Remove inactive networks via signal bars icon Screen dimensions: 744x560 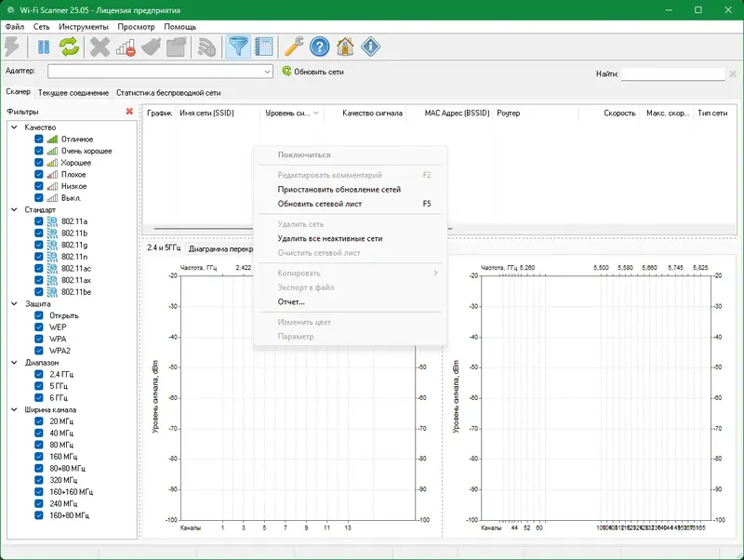[126, 47]
